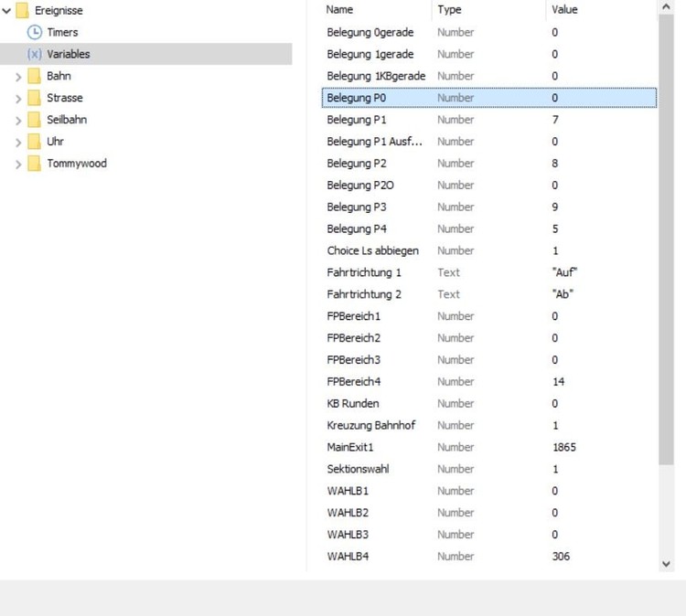This screenshot has width=686, height=616.
Task: Select variable Kreuzung Bahnhof
Action: 371,426
